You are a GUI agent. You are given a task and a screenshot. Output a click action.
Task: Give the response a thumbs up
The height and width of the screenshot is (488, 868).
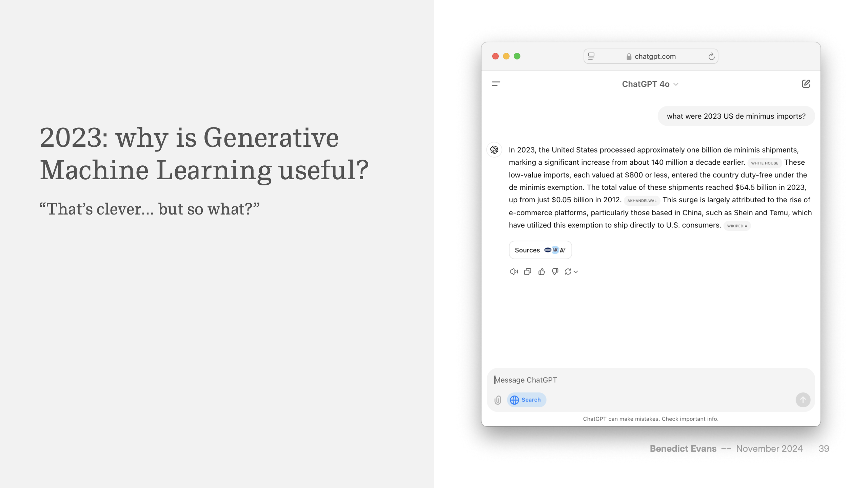(x=541, y=271)
